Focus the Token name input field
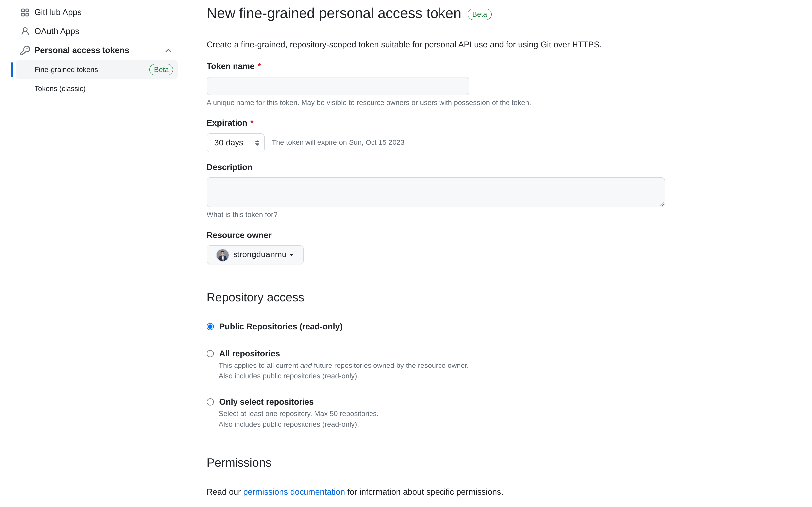The width and height of the screenshot is (812, 507). (x=338, y=86)
